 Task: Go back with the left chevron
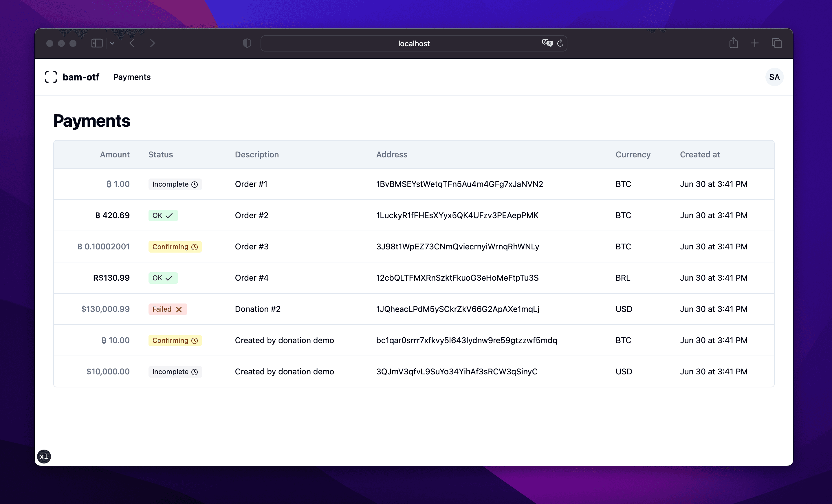132,43
